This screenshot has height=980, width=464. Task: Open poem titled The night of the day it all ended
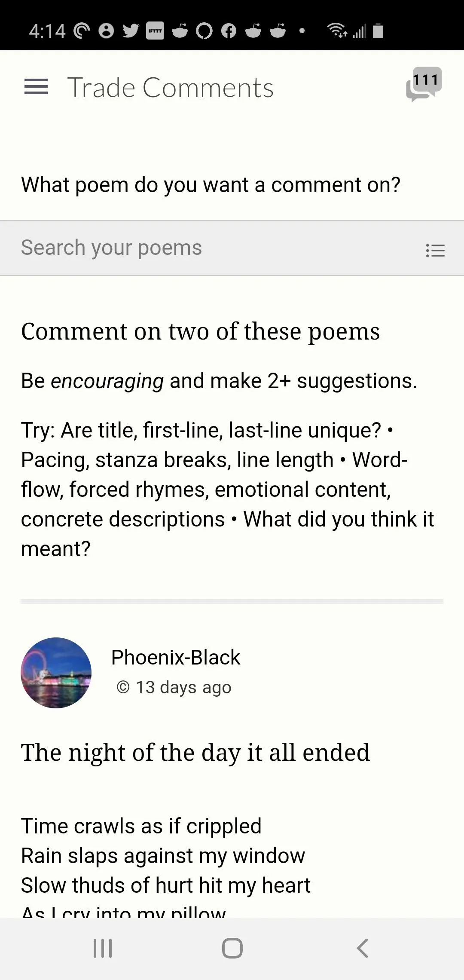click(x=195, y=753)
